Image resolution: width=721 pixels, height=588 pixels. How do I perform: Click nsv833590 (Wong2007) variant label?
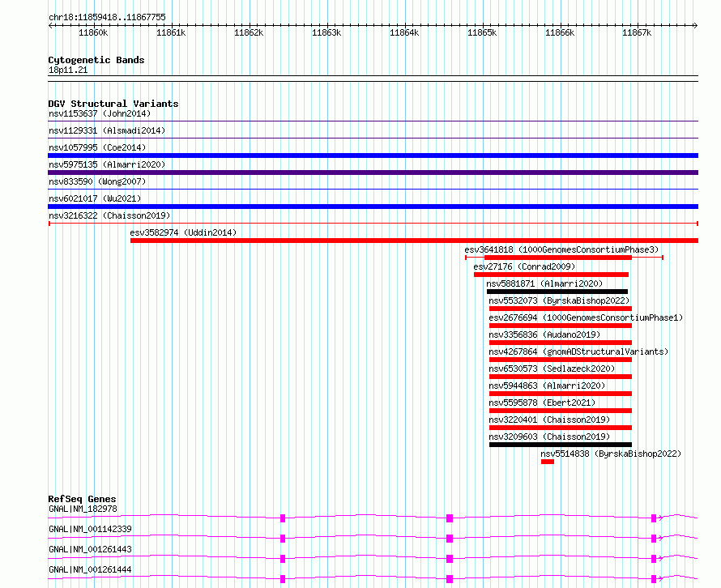pyautogui.click(x=97, y=181)
